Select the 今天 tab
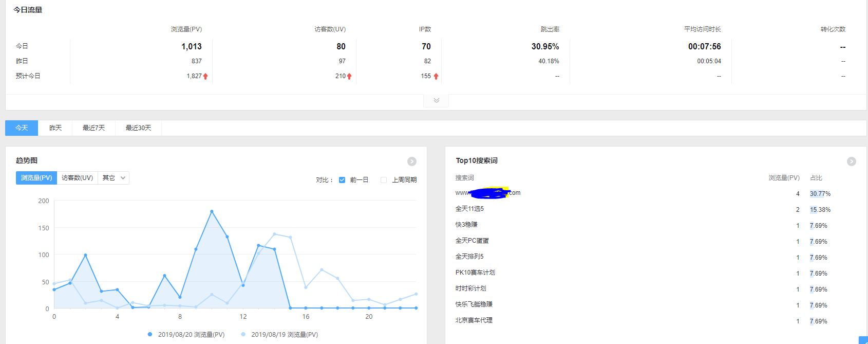Image resolution: width=868 pixels, height=344 pixels. (x=22, y=128)
